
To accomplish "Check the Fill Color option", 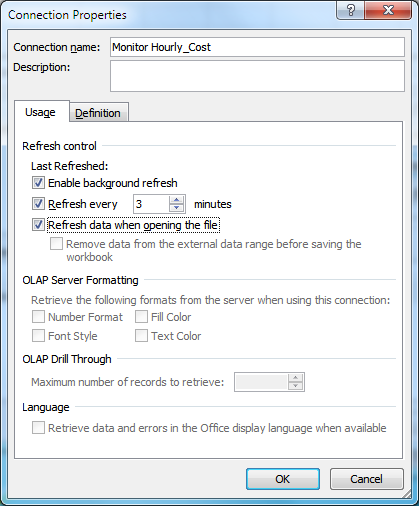I will click(x=141, y=317).
